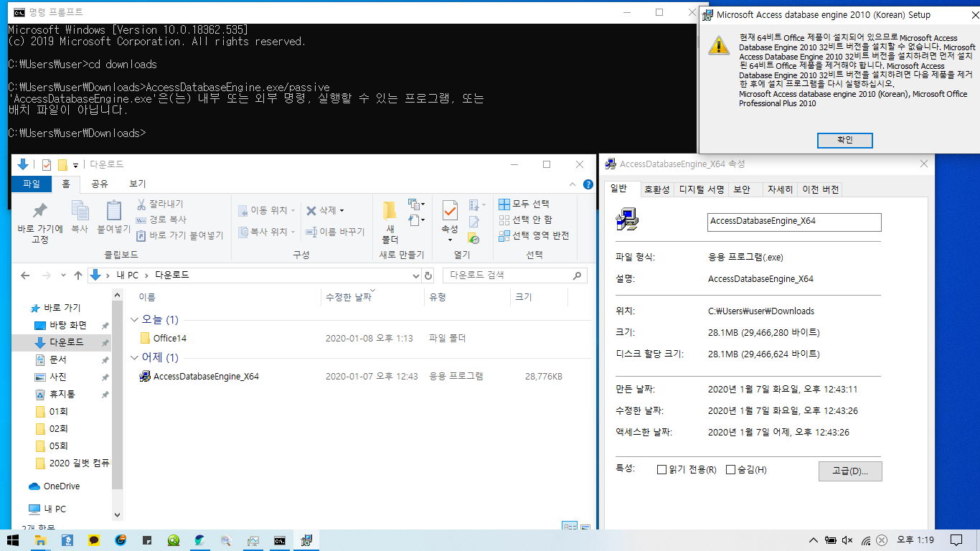Enable the Read-only attribute checkbox
This screenshot has height=551, width=980.
pos(661,470)
